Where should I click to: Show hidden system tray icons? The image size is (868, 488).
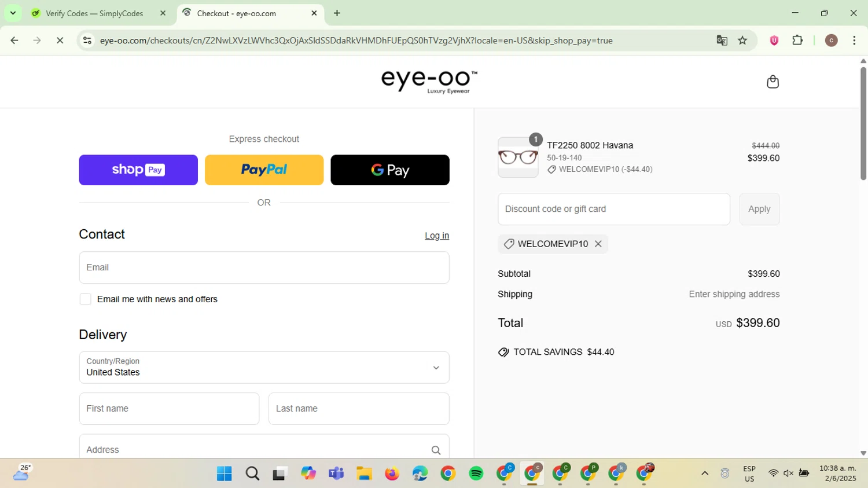pyautogui.click(x=705, y=474)
